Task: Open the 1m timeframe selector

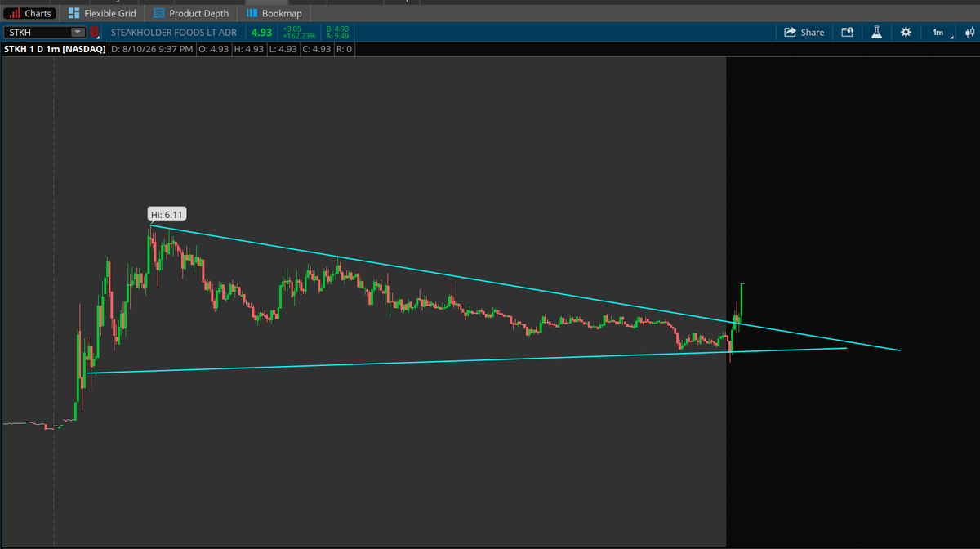Action: (939, 33)
